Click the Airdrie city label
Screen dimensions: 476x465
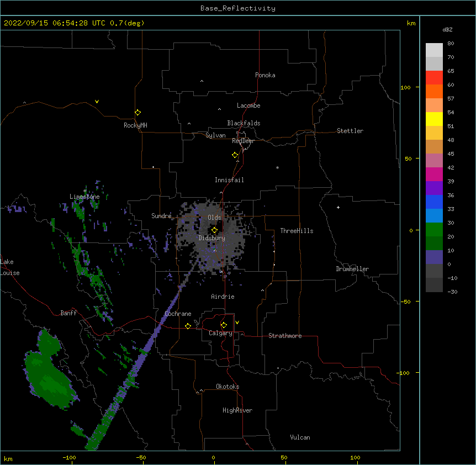223,297
